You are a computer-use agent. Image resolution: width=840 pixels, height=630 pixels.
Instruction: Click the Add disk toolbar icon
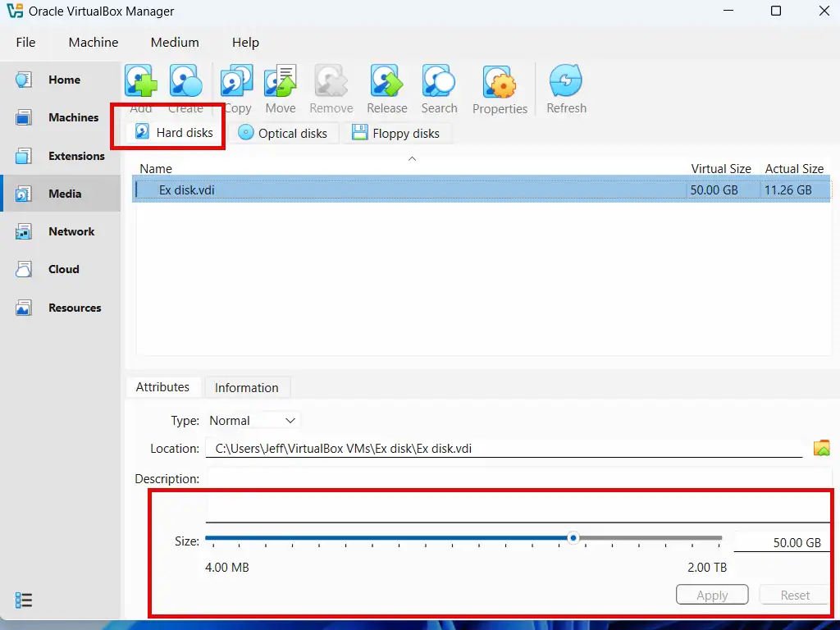141,82
